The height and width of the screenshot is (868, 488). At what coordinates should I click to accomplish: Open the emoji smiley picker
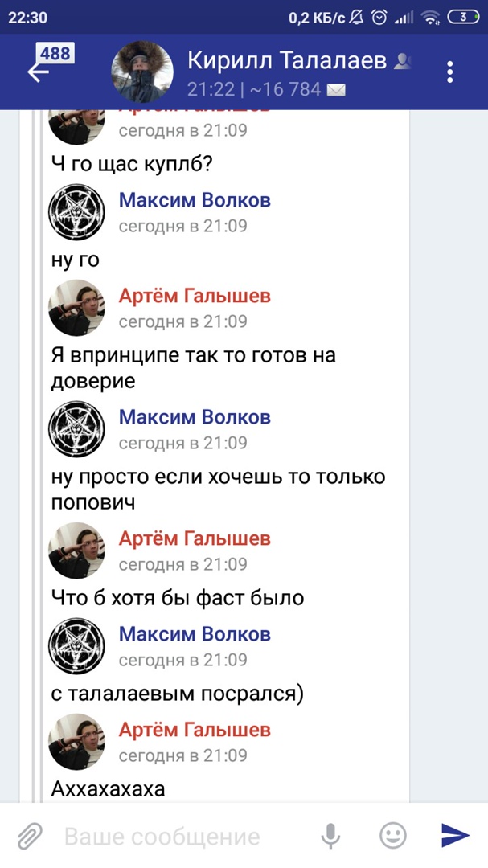coord(393,837)
